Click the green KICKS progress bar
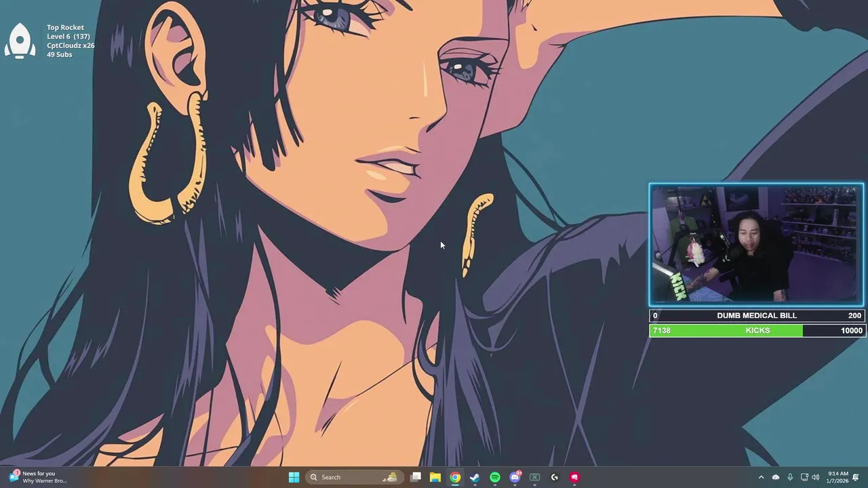The image size is (868, 488). pyautogui.click(x=756, y=330)
